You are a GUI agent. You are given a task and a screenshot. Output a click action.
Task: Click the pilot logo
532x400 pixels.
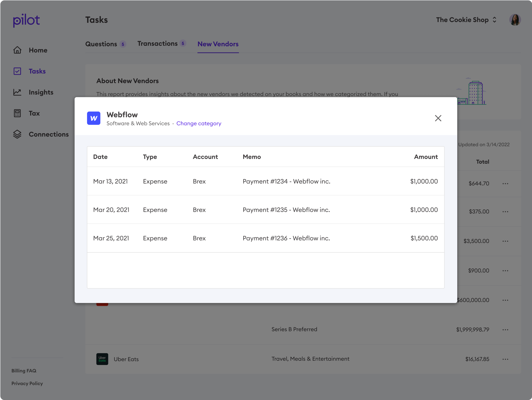click(26, 20)
